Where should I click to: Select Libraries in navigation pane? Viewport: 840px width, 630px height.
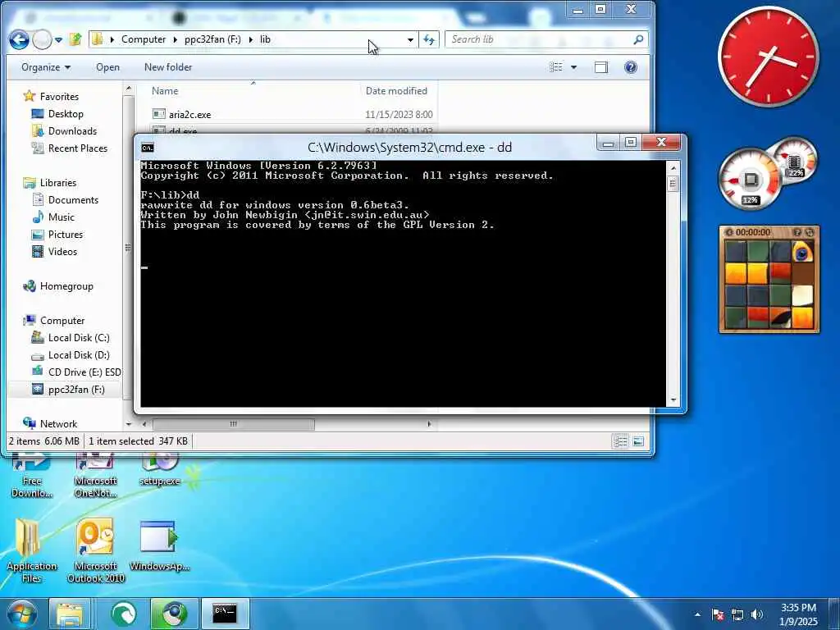tap(58, 183)
